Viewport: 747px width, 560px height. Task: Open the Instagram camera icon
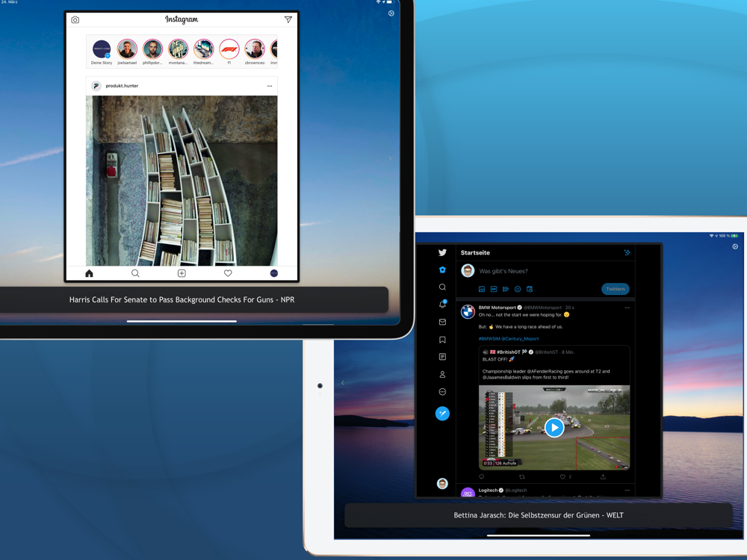click(x=75, y=19)
